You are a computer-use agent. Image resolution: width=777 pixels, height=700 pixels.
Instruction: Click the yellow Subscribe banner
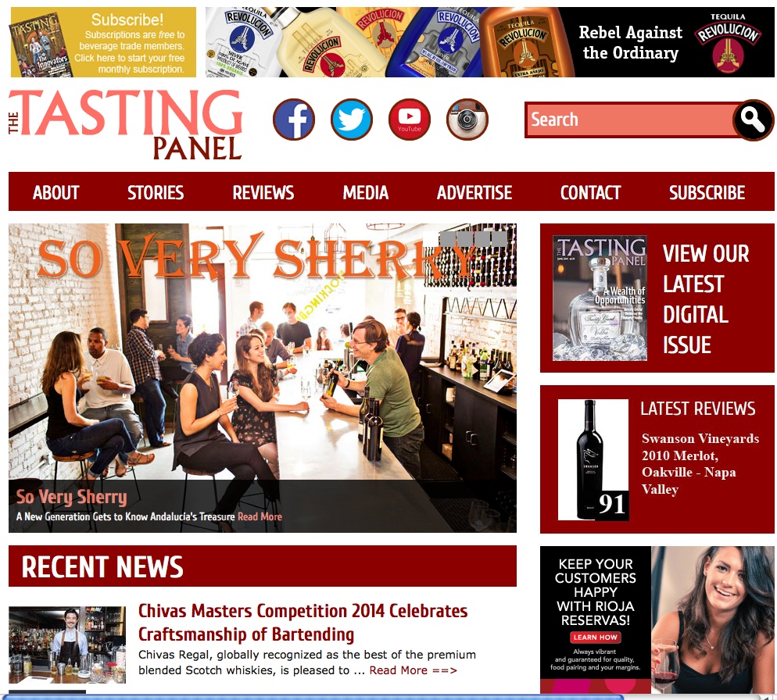[103, 42]
